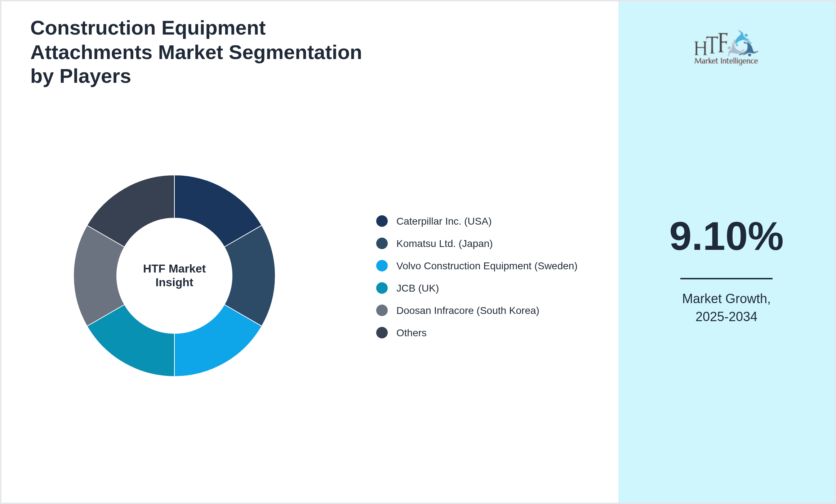Viewport: 836px width, 504px height.
Task: Click the 9.10% growth figure
Action: 726,236
